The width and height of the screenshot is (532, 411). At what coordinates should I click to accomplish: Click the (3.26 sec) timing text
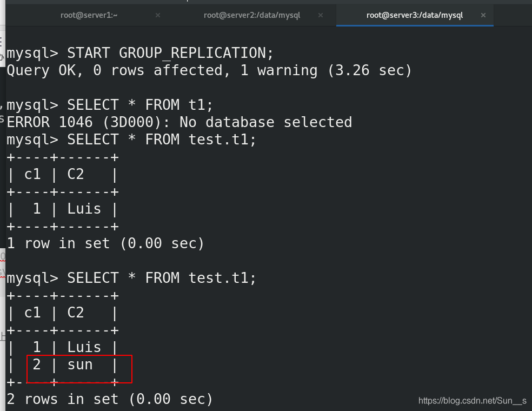click(x=369, y=71)
